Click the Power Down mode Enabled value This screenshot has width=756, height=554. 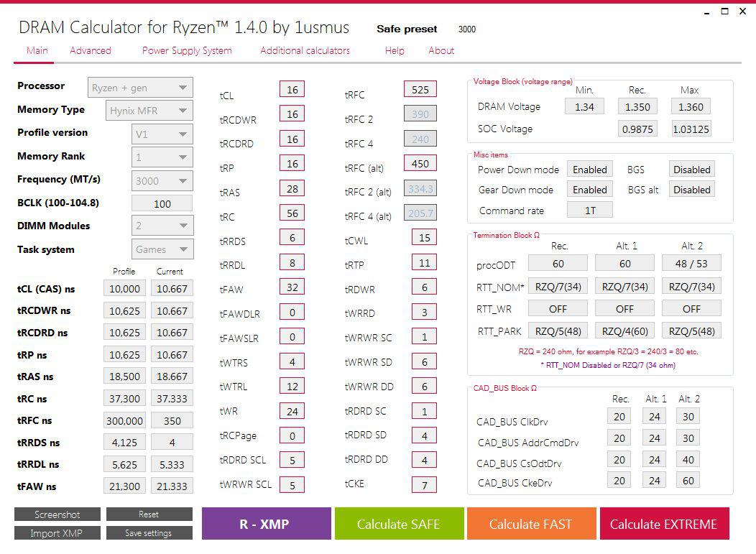point(590,170)
